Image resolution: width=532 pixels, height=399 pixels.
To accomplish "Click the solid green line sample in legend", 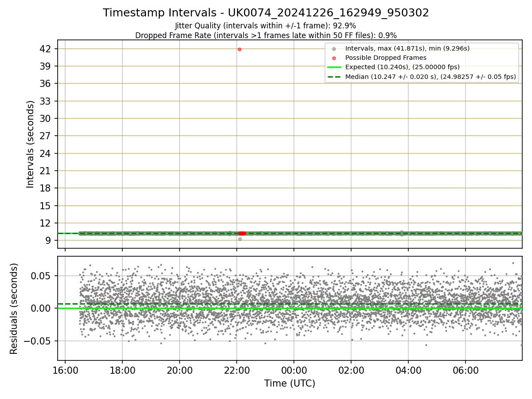I will [x=334, y=67].
